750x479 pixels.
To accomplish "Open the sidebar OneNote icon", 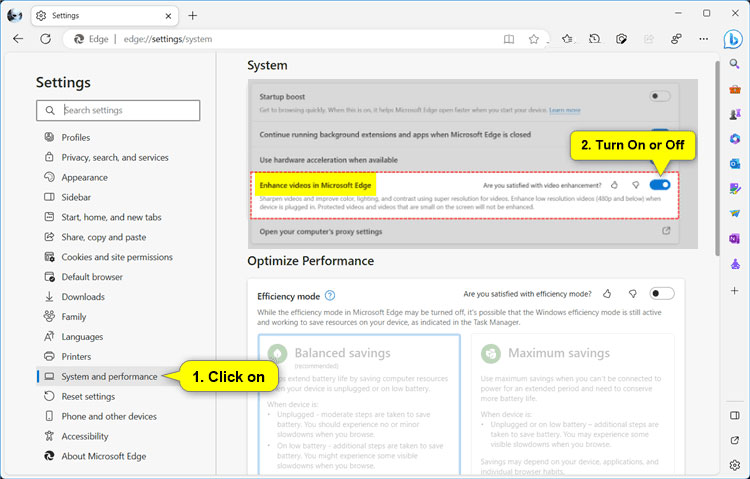I will pyautogui.click(x=735, y=238).
